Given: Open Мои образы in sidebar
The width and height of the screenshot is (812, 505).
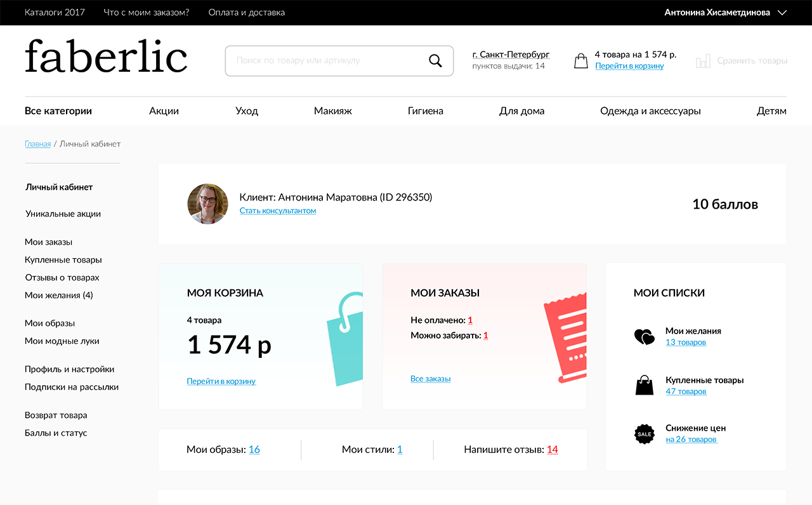Looking at the screenshot, I should tap(50, 324).
